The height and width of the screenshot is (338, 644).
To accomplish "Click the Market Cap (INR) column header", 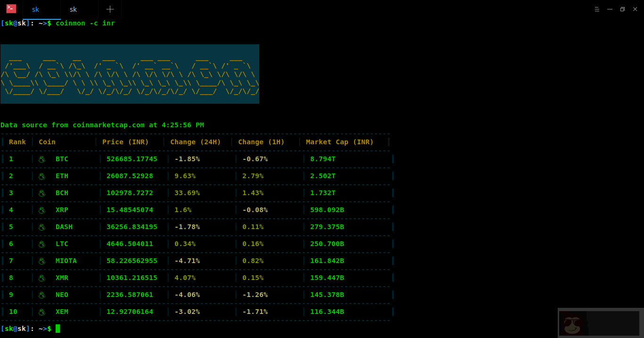I will 339,142.
